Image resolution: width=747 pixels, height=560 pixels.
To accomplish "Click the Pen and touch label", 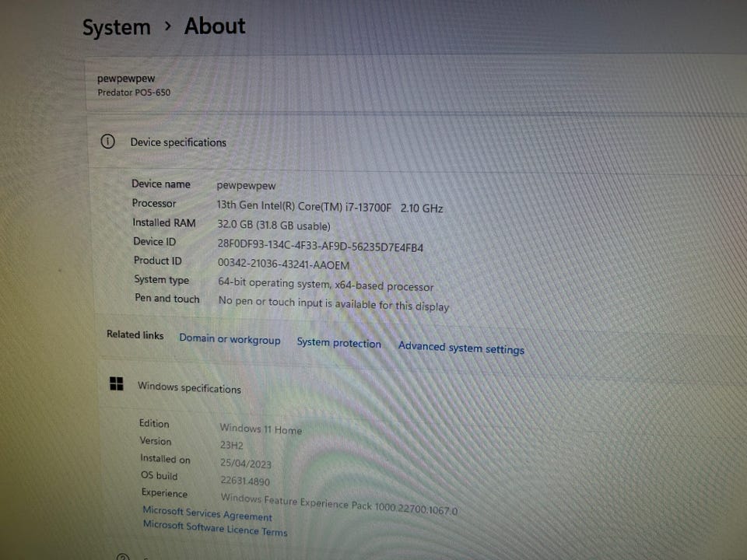I will (x=167, y=299).
